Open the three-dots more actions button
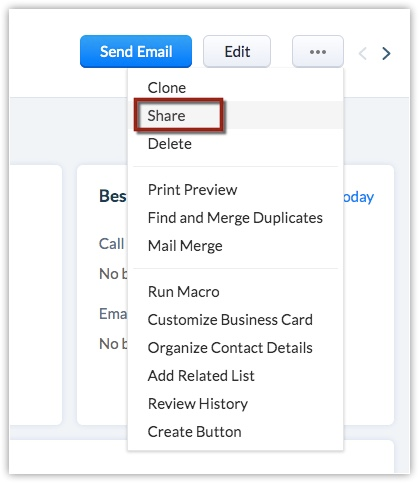 (x=318, y=52)
